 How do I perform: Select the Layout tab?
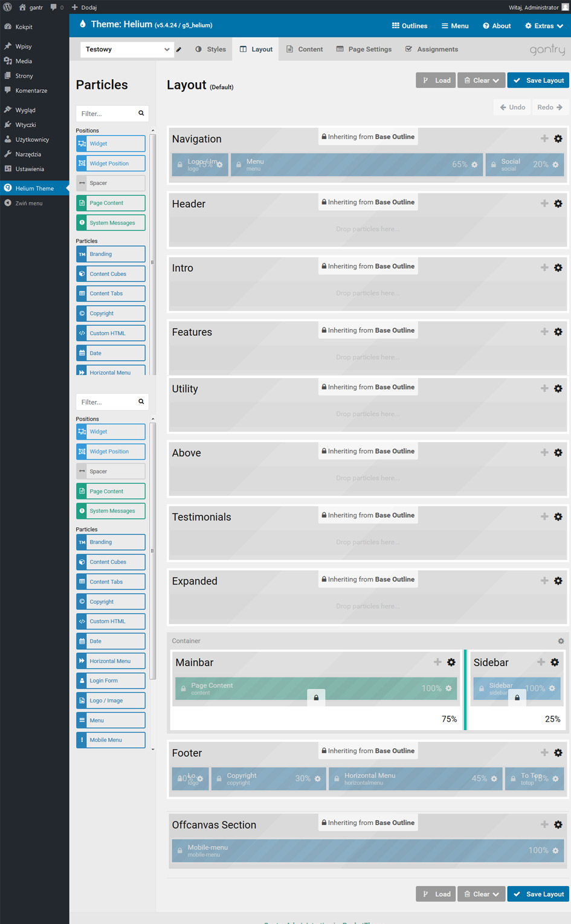(256, 50)
